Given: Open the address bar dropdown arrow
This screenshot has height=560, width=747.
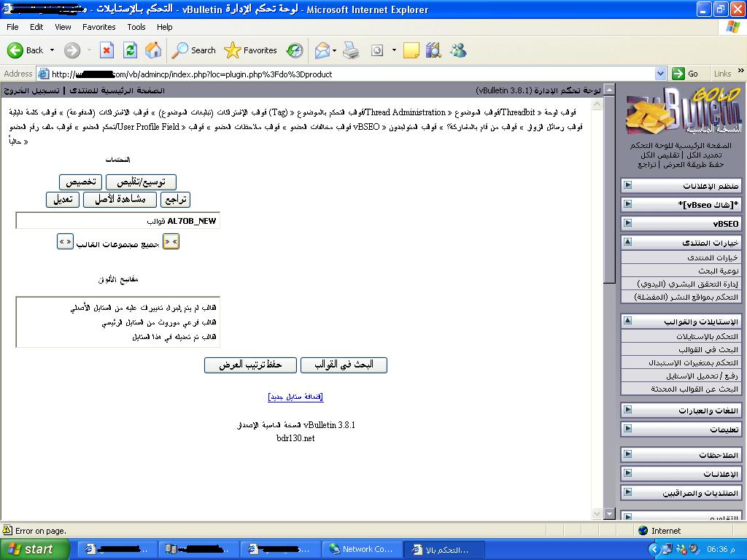Looking at the screenshot, I should pyautogui.click(x=660, y=74).
